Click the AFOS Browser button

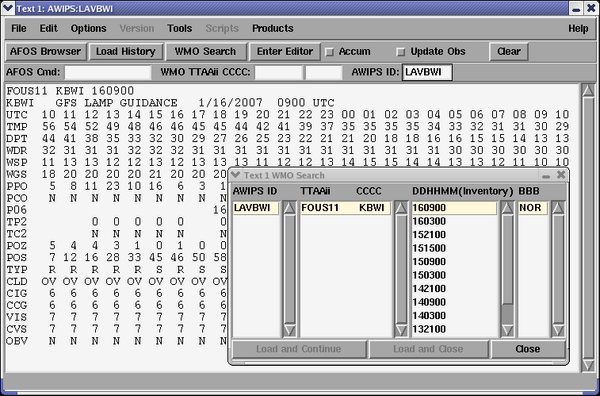click(46, 52)
